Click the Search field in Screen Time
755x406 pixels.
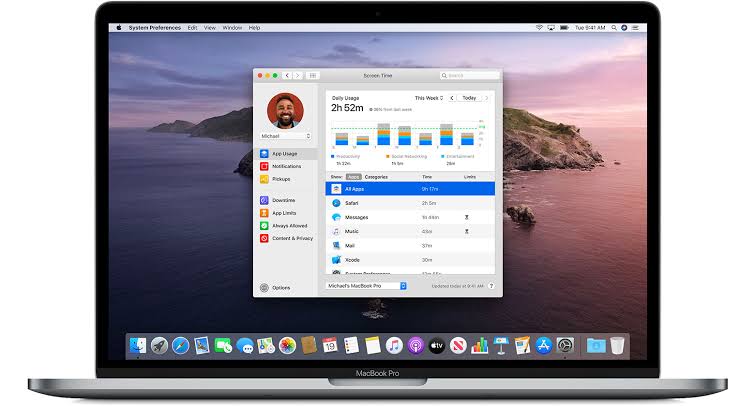click(469, 76)
